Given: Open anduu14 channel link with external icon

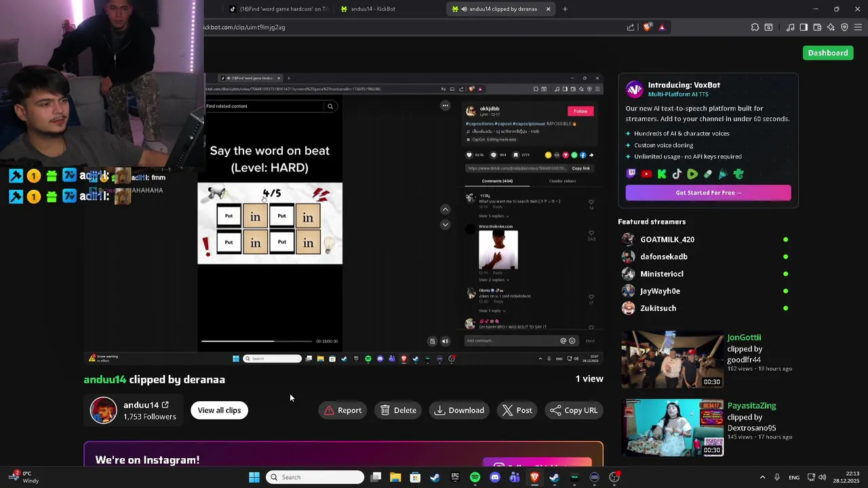Looking at the screenshot, I should (146, 405).
